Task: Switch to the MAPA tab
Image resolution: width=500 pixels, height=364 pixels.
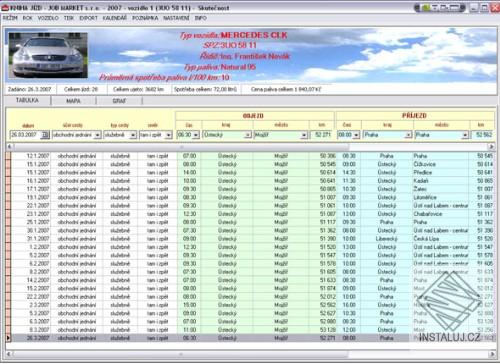Action: point(73,101)
